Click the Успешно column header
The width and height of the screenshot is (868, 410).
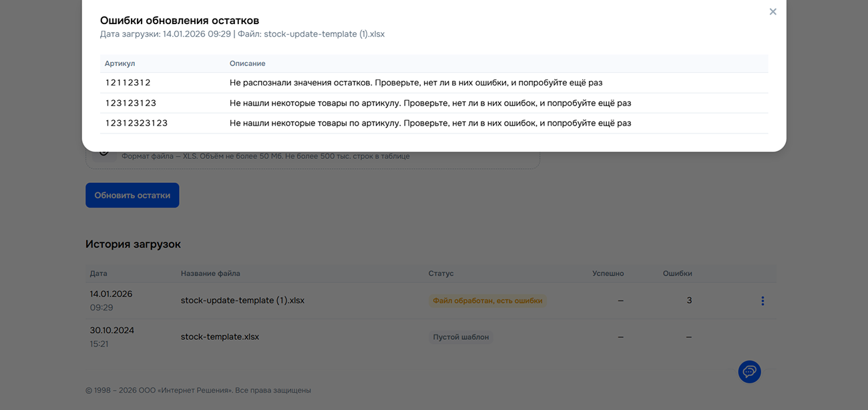point(608,274)
